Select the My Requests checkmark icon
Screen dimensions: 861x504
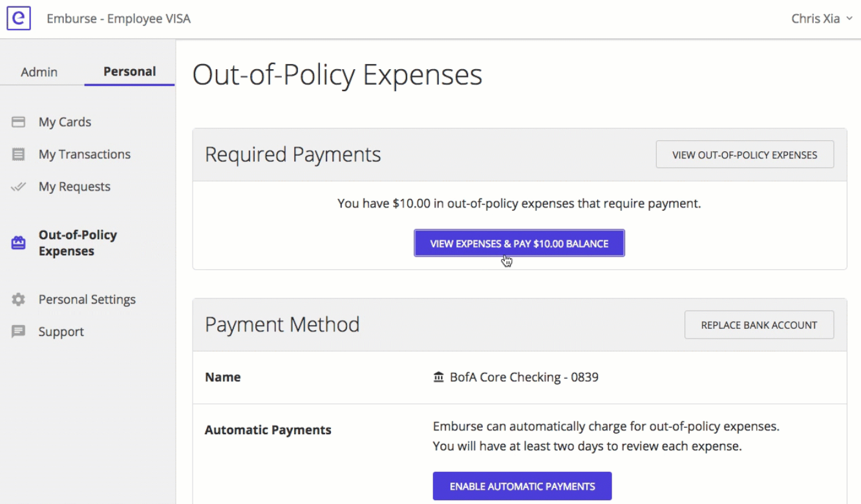coord(18,186)
